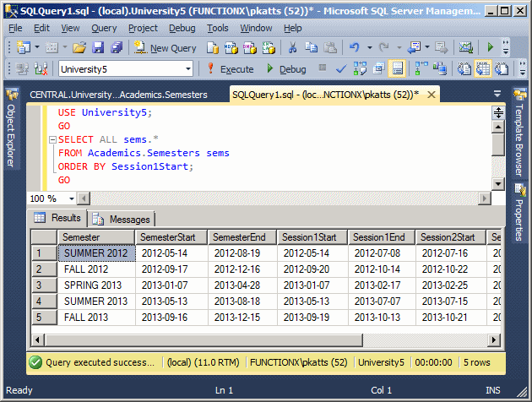Click the Execute button
Screen dimensions: 532x402
(x=231, y=69)
